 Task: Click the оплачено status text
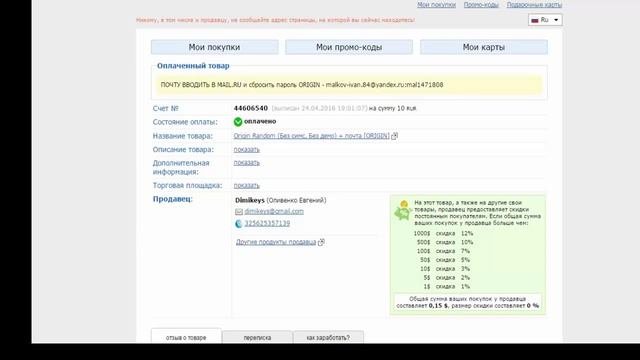260,121
